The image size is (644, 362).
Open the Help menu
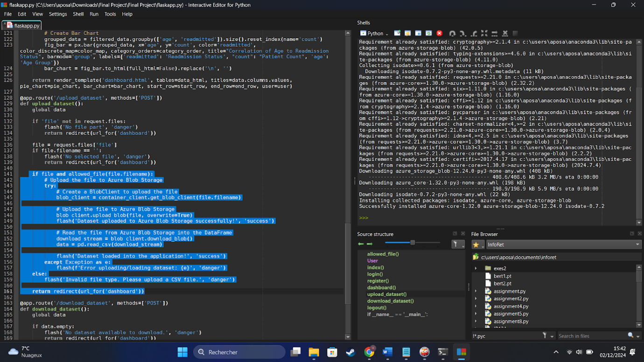(x=127, y=14)
